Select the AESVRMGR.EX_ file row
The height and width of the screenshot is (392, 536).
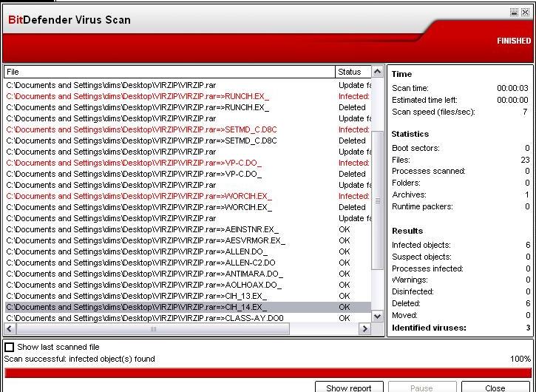point(188,240)
